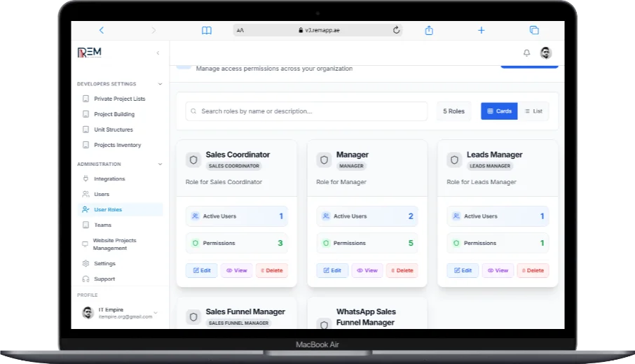
Task: View the Leads Manager role
Action: [498, 271]
